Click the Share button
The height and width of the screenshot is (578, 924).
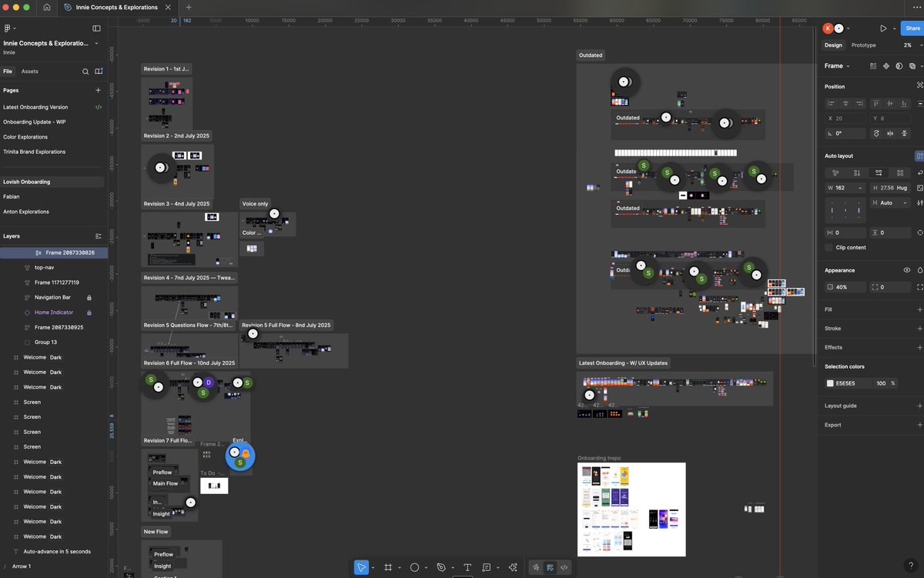[912, 28]
